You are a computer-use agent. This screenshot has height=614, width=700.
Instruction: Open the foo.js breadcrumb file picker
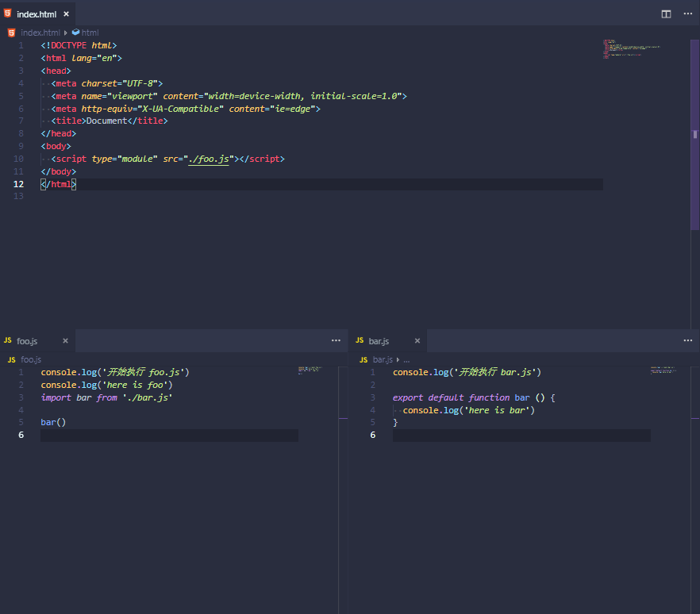pyautogui.click(x=31, y=359)
